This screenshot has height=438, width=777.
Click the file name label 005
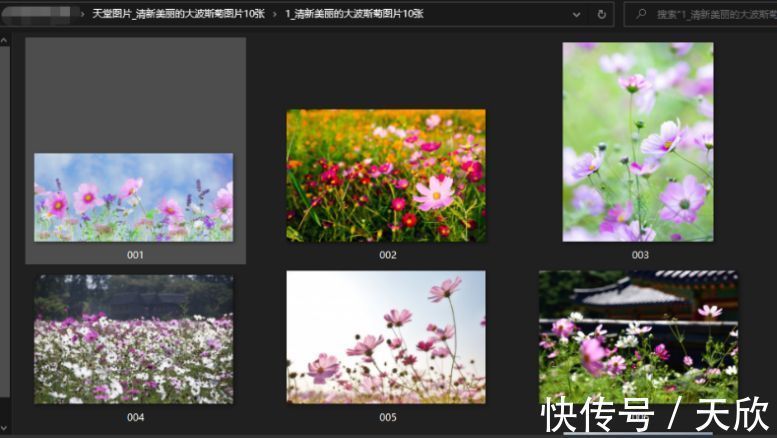tap(387, 417)
